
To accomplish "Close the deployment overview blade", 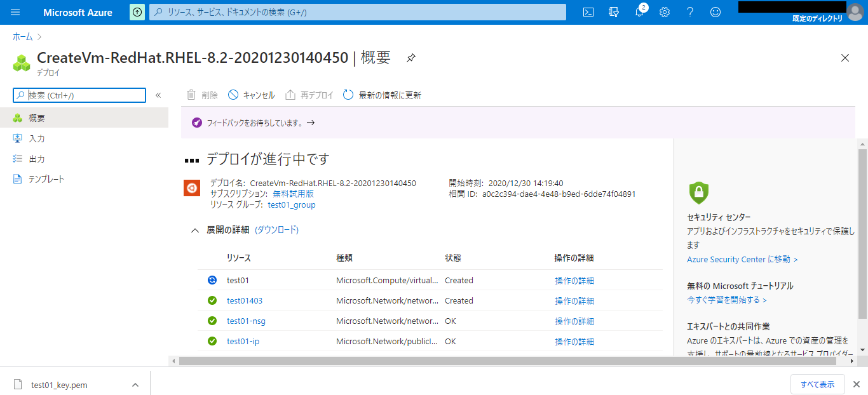I will 845,58.
